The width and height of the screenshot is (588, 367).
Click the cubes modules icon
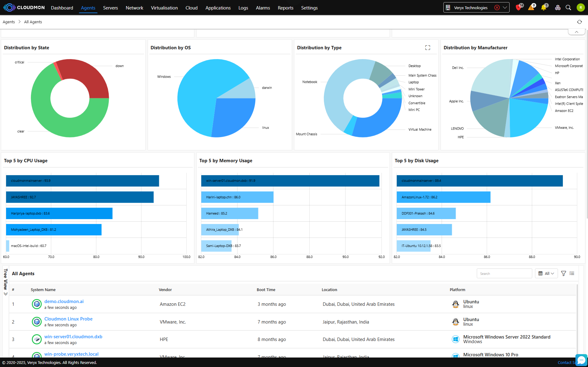tap(558, 8)
